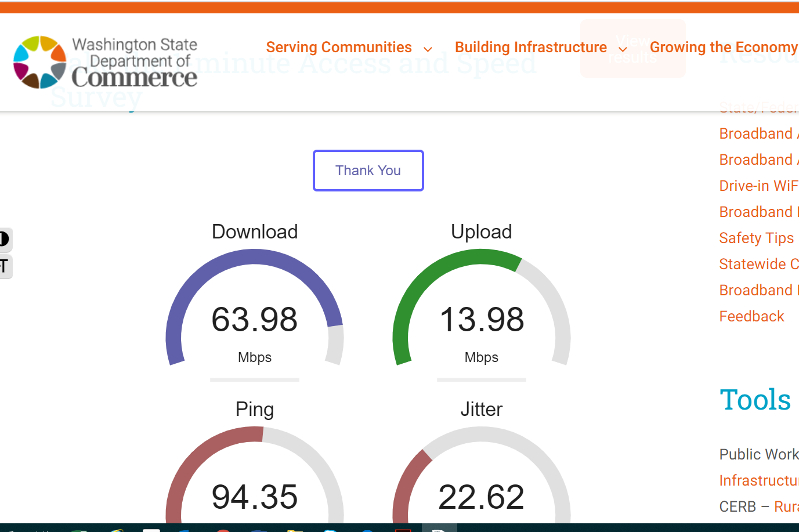Toggle the high contrast accessibility icon
Image resolution: width=799 pixels, height=532 pixels.
tap(5, 239)
